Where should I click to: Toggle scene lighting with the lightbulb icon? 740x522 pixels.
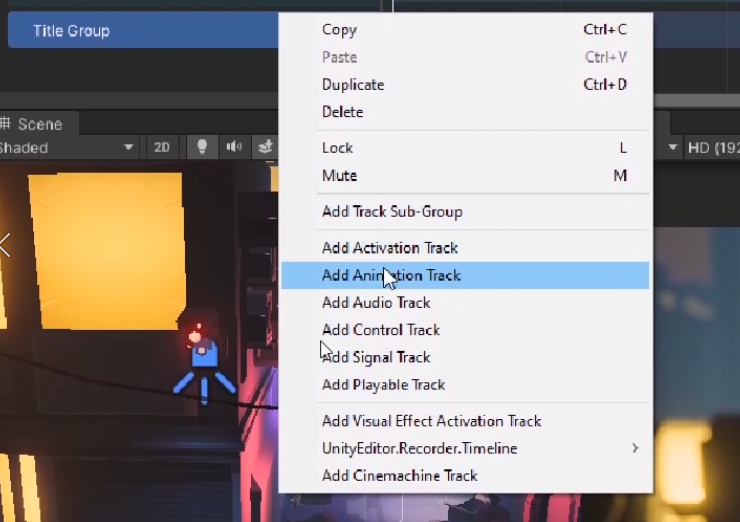202,147
